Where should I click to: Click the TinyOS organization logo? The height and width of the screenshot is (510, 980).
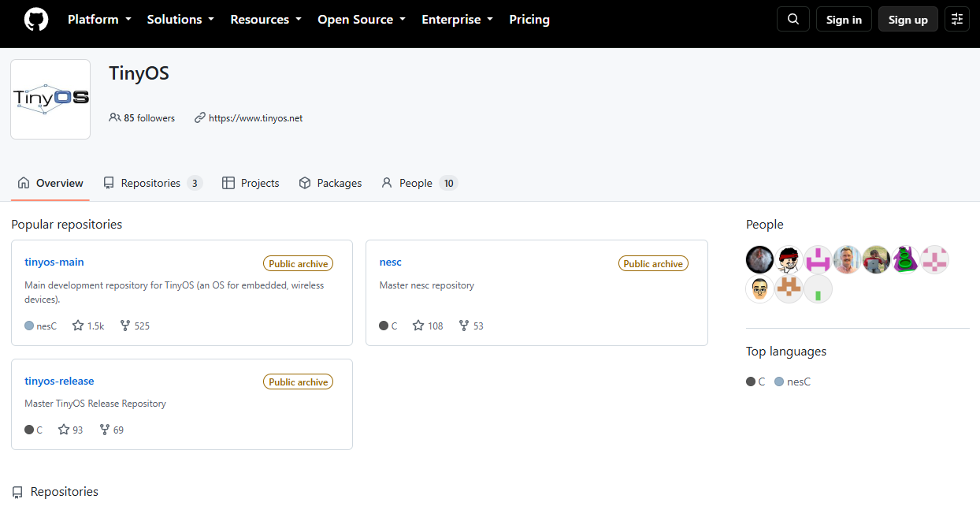point(50,99)
